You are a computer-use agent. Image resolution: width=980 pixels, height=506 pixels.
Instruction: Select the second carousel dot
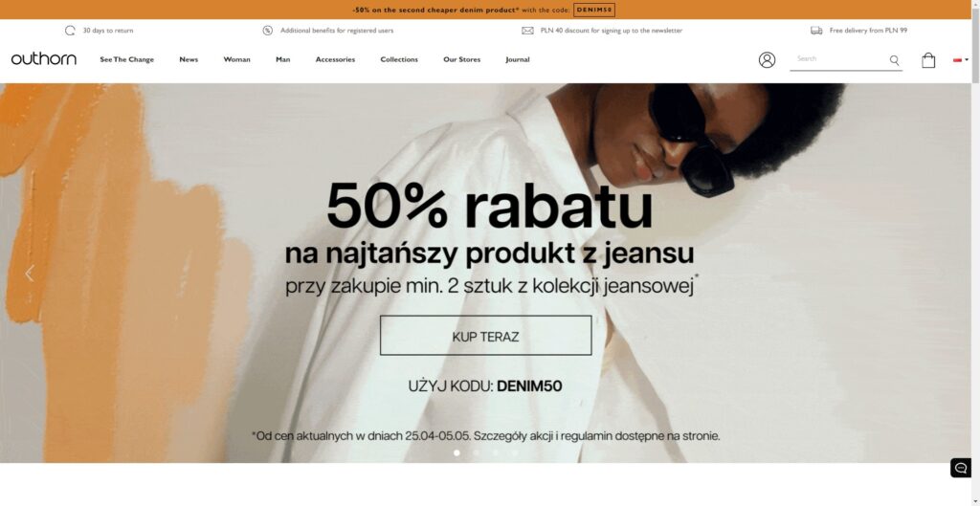point(477,452)
